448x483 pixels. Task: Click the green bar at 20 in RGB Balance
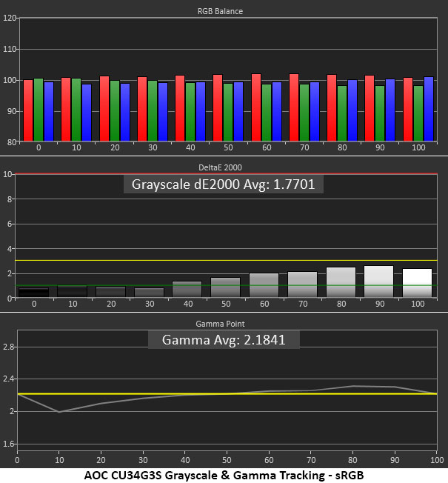tap(115, 111)
